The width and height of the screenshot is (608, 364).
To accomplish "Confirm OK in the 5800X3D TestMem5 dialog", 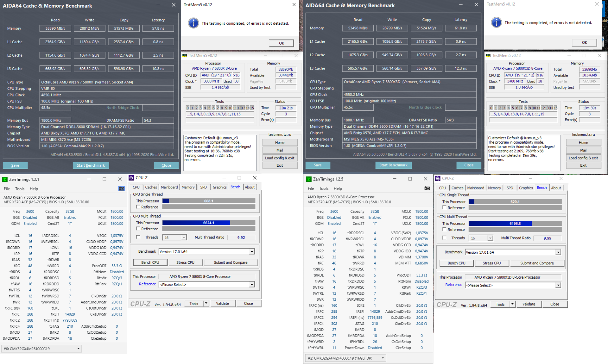I will point(584,42).
